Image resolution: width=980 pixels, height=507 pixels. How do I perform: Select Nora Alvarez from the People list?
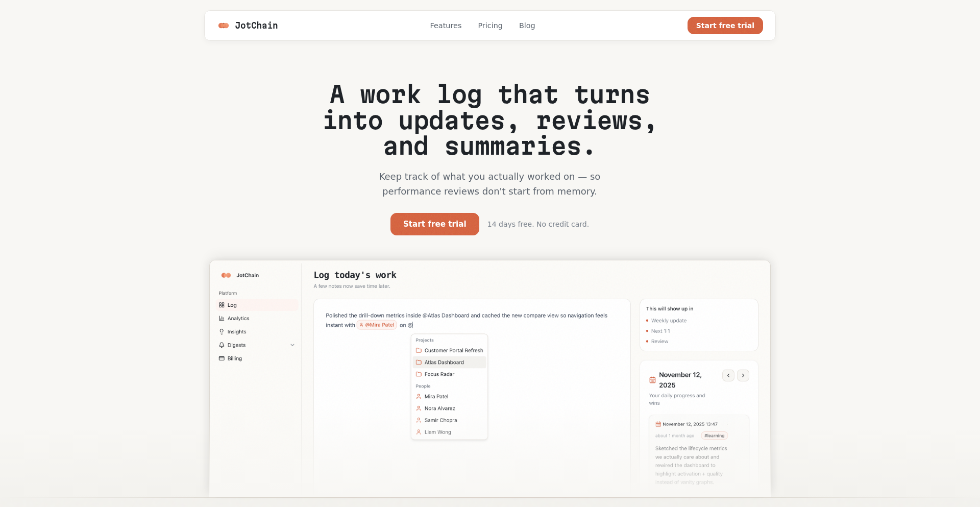pos(439,408)
